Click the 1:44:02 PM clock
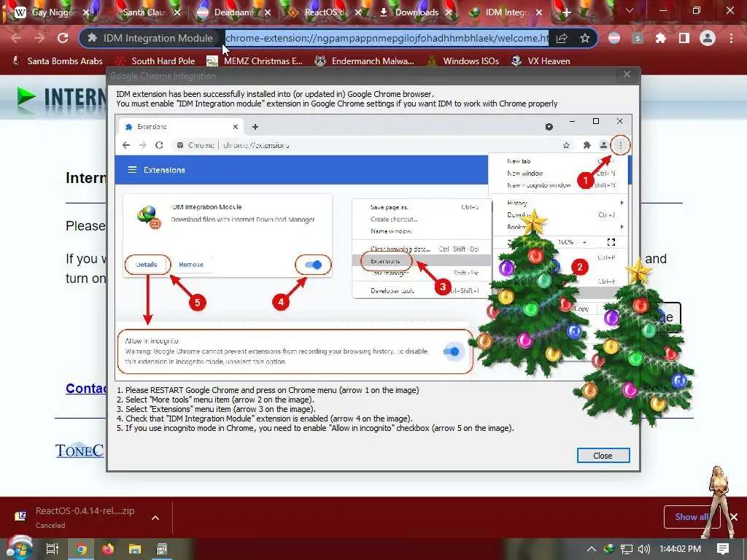 coord(681,549)
